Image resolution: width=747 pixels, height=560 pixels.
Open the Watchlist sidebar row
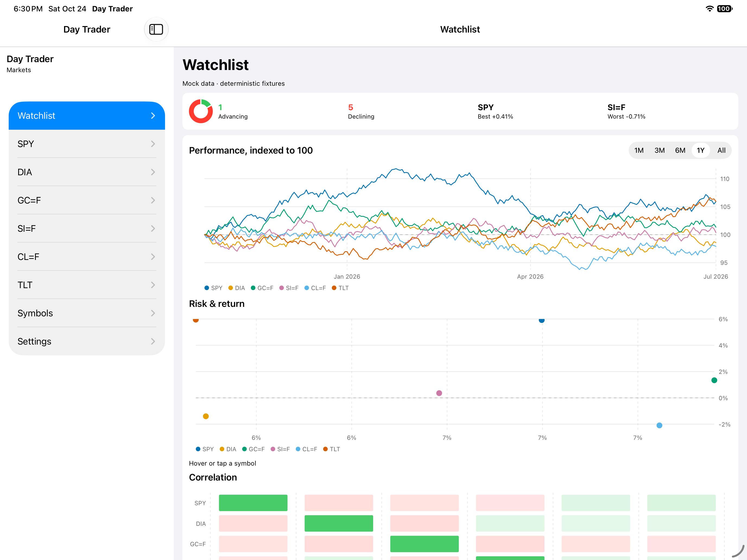click(x=87, y=115)
